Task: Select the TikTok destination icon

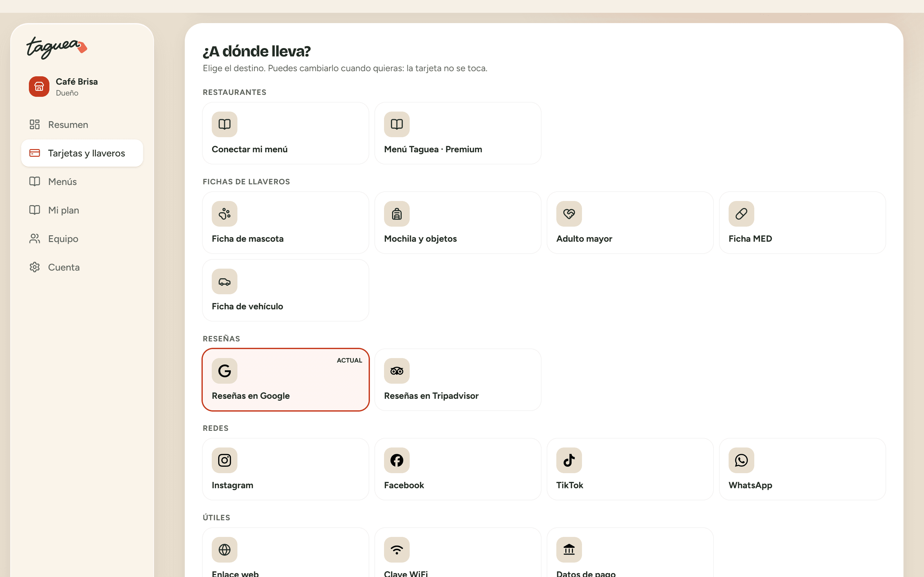Action: (569, 460)
